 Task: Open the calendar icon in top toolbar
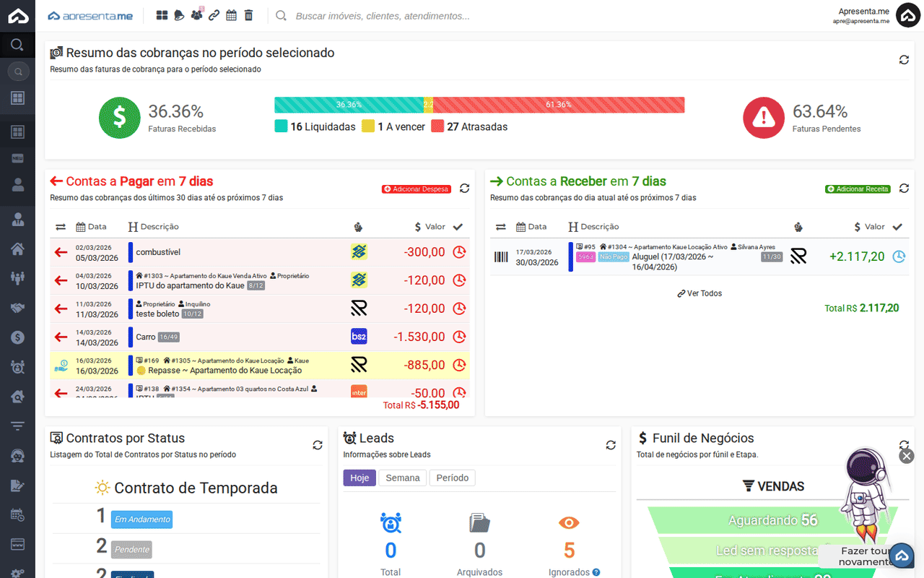(231, 15)
